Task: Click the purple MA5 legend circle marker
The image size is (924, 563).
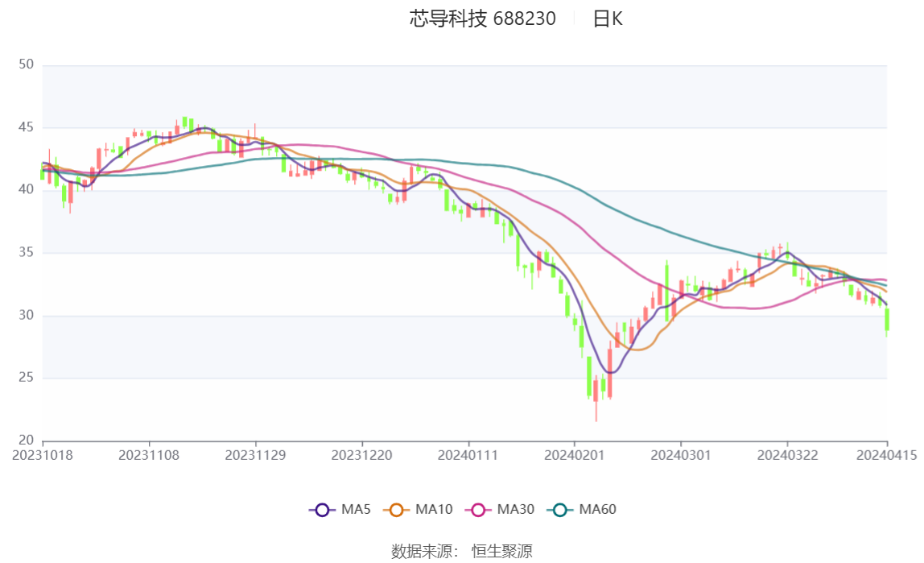Action: 322,509
